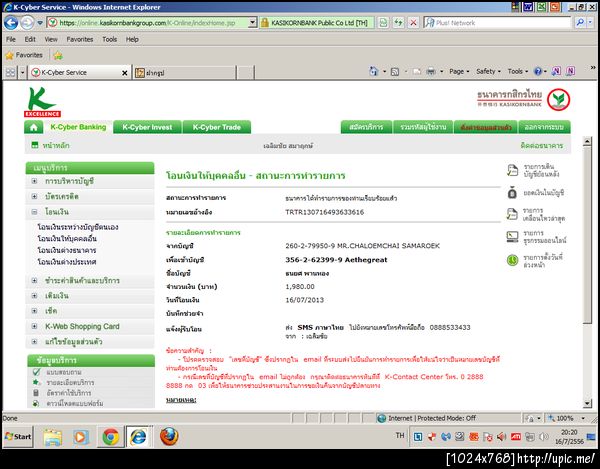Collapse the โอนเงิน menu section
Screen dimensions: 600x469
(34, 212)
